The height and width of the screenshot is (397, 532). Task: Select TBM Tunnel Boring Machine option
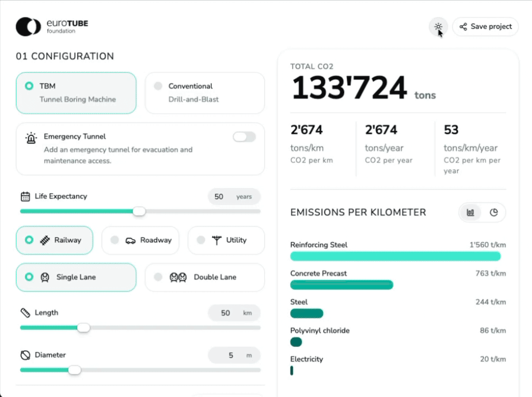tap(76, 92)
